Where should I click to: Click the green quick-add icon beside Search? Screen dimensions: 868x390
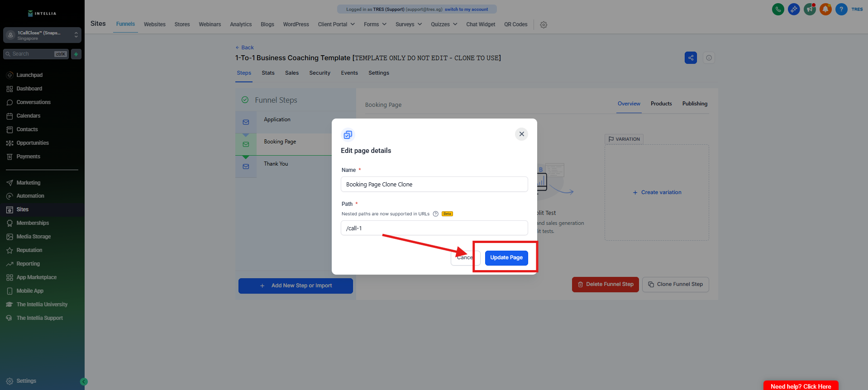(76, 54)
